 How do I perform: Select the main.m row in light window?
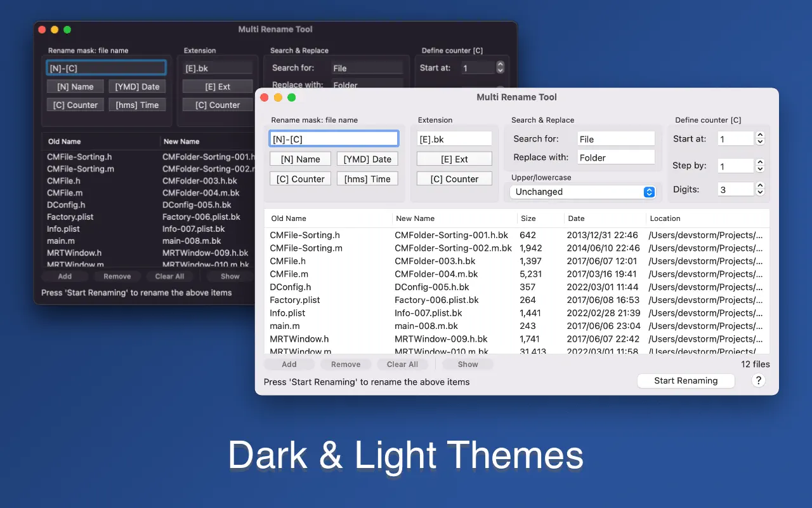(517, 326)
